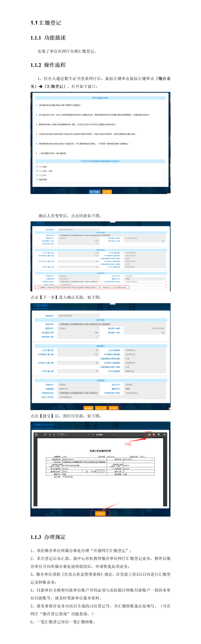Image resolution: width=201 pixels, height=644 pixels.
Task: Click the heading 1.1.1 功能描述
Action: tap(48, 38)
